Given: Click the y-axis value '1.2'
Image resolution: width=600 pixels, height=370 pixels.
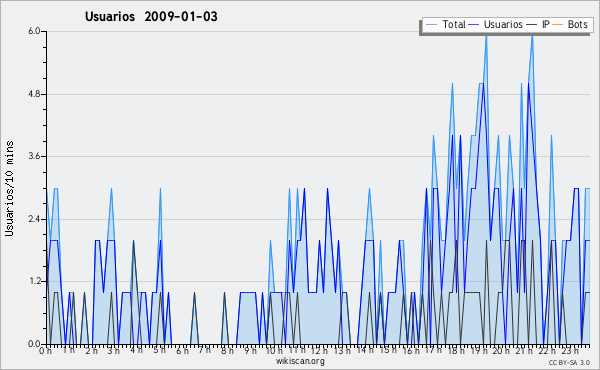Looking at the screenshot, I should tap(34, 282).
